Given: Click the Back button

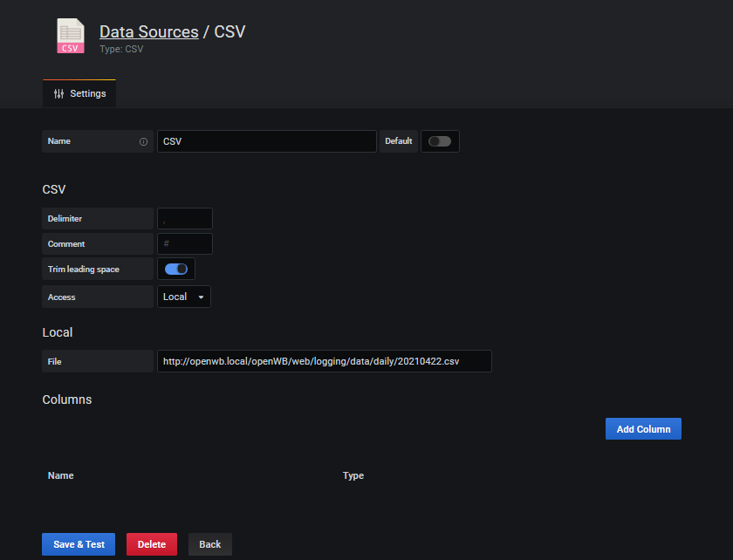Looking at the screenshot, I should pyautogui.click(x=210, y=544).
